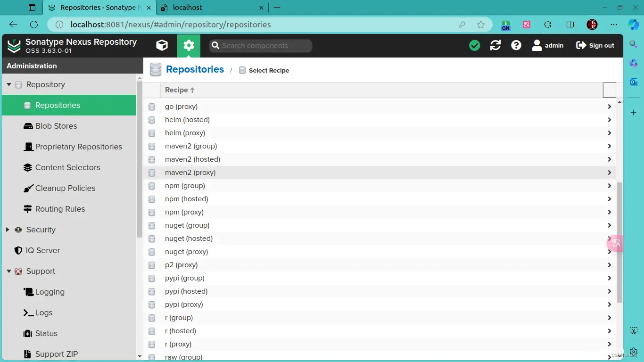Select the pypi (group) recipe

[380, 278]
